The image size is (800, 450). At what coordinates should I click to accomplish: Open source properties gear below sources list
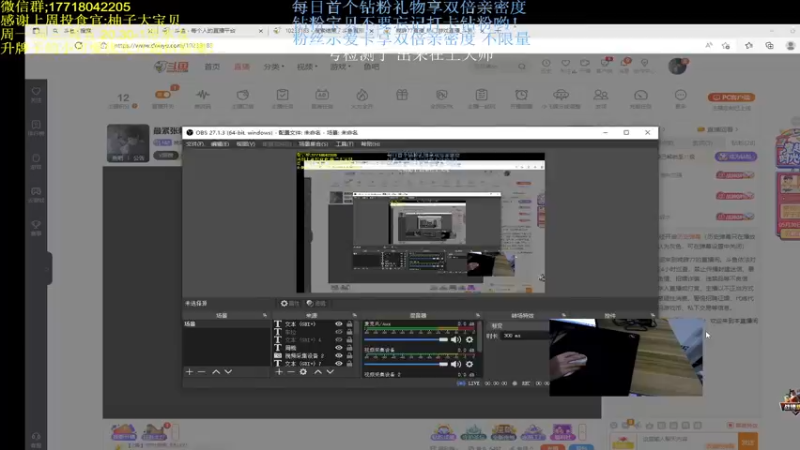[x=303, y=372]
